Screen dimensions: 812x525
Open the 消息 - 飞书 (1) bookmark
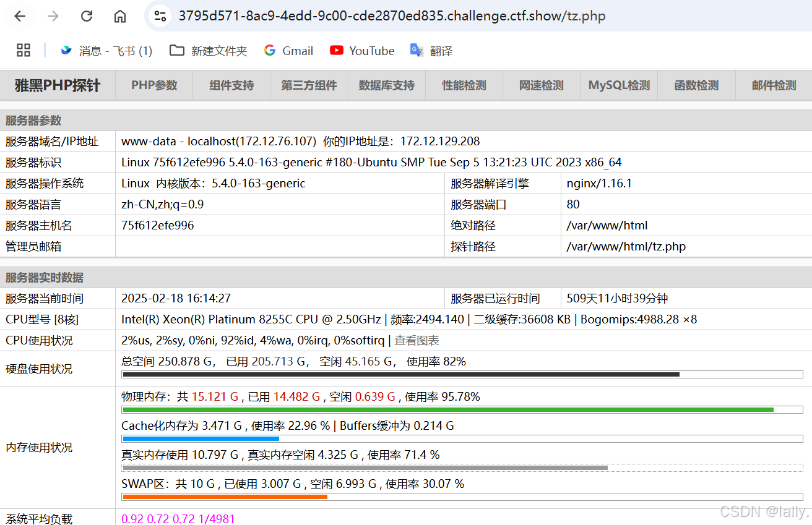[x=106, y=51]
